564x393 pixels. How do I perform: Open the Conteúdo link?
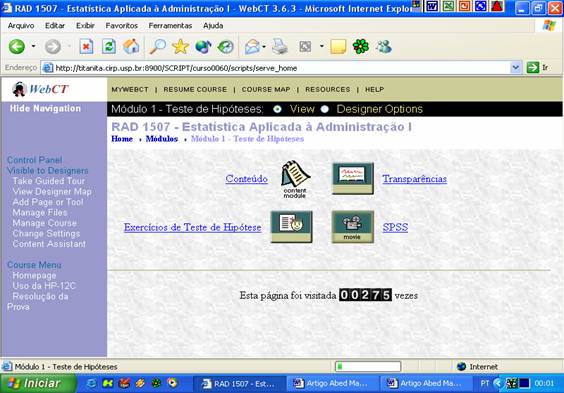point(247,179)
